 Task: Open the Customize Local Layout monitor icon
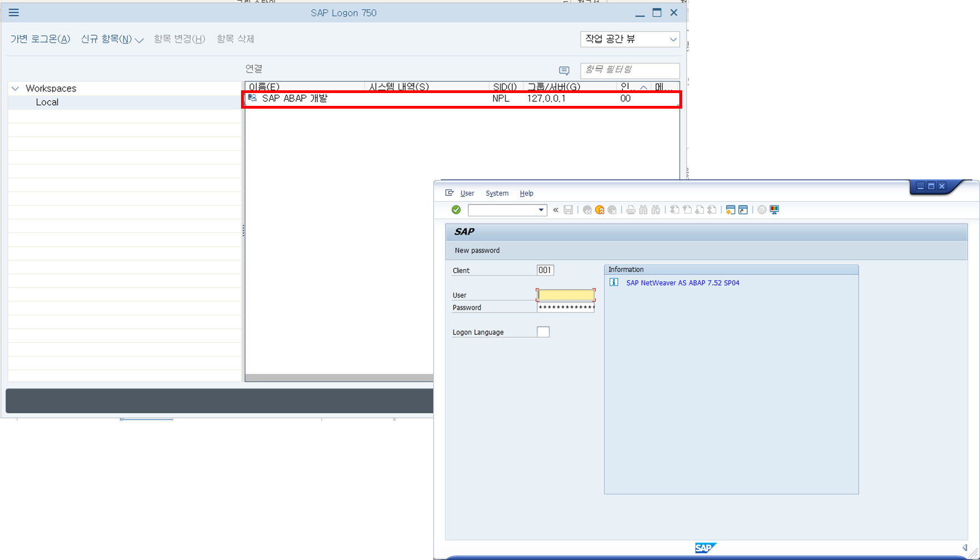(775, 210)
